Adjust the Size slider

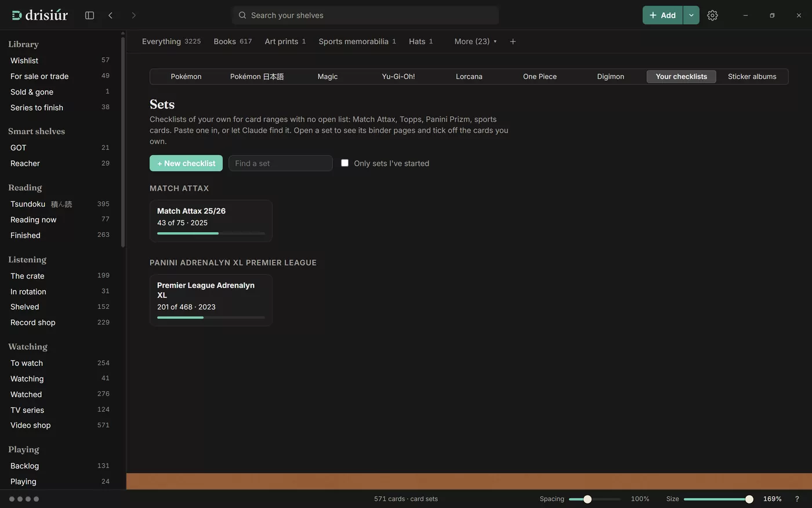point(719,499)
